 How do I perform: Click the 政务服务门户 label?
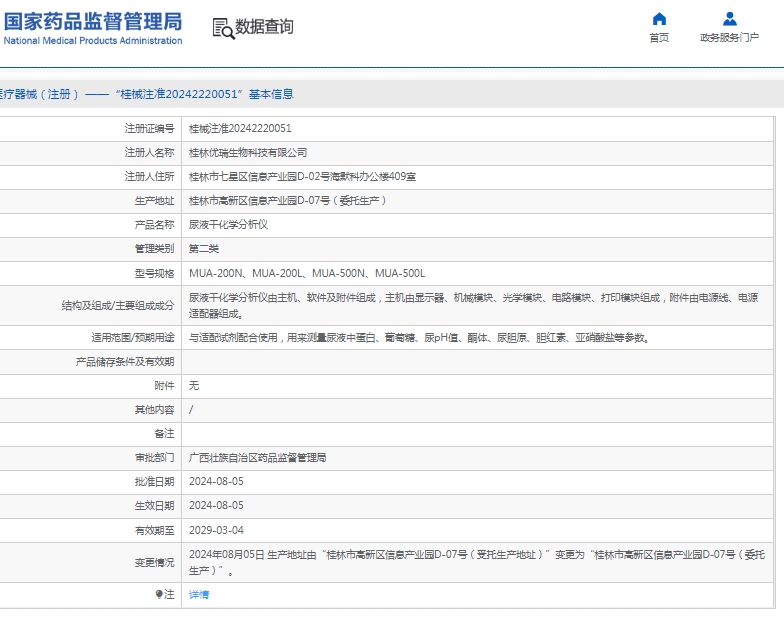[730, 38]
